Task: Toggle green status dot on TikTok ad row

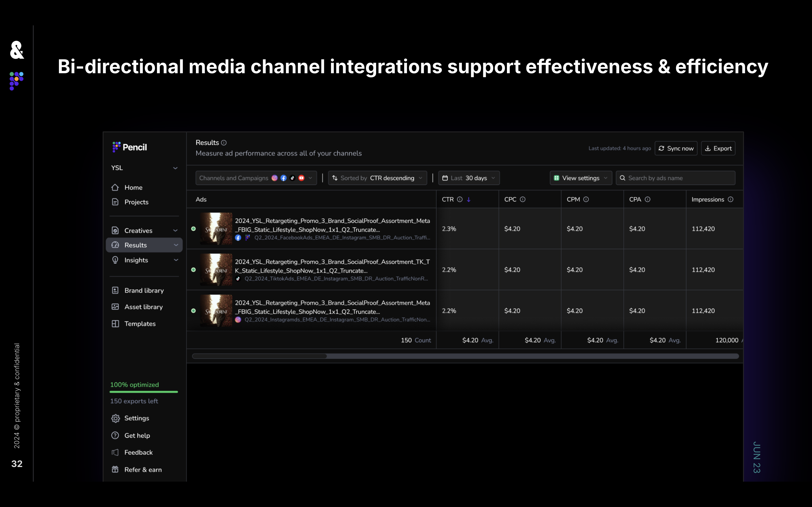Action: coord(193,270)
